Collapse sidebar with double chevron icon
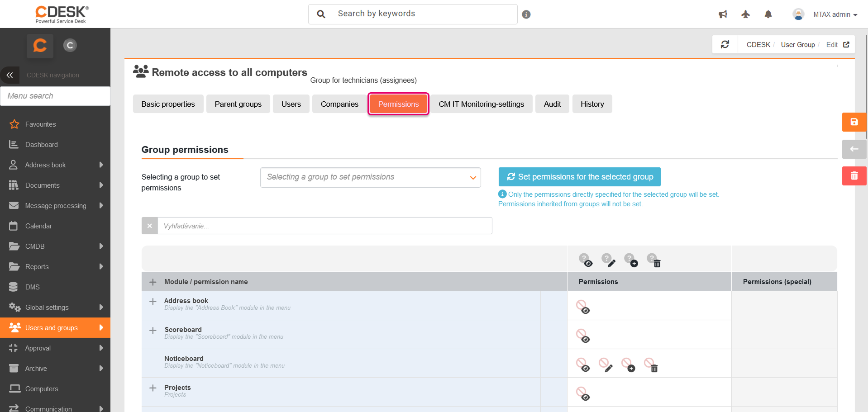The image size is (868, 412). [10, 75]
